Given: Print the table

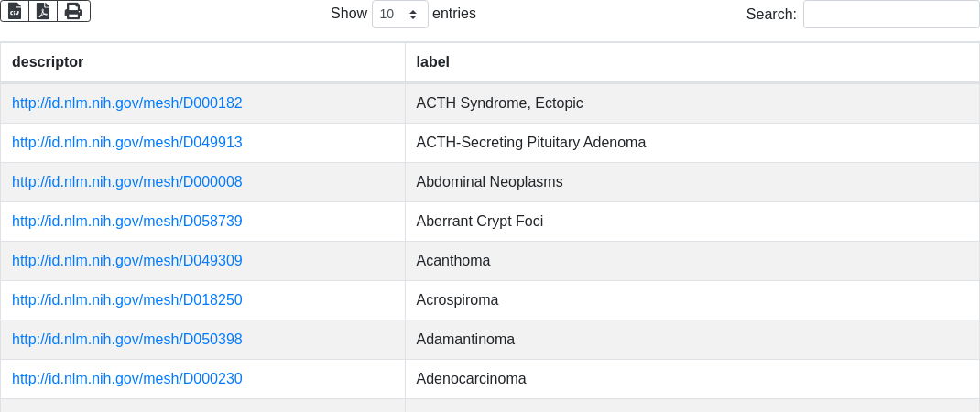Looking at the screenshot, I should 73,11.
